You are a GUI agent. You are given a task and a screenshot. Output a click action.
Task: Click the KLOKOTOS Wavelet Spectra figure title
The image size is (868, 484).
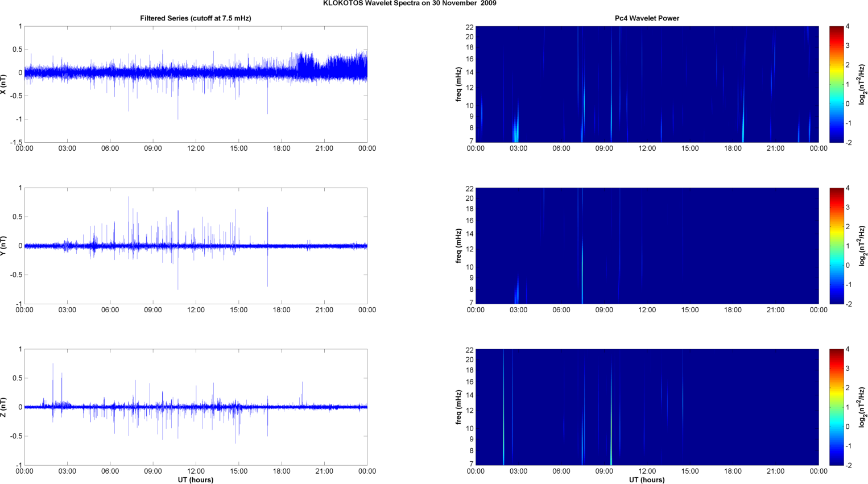[x=409, y=3]
